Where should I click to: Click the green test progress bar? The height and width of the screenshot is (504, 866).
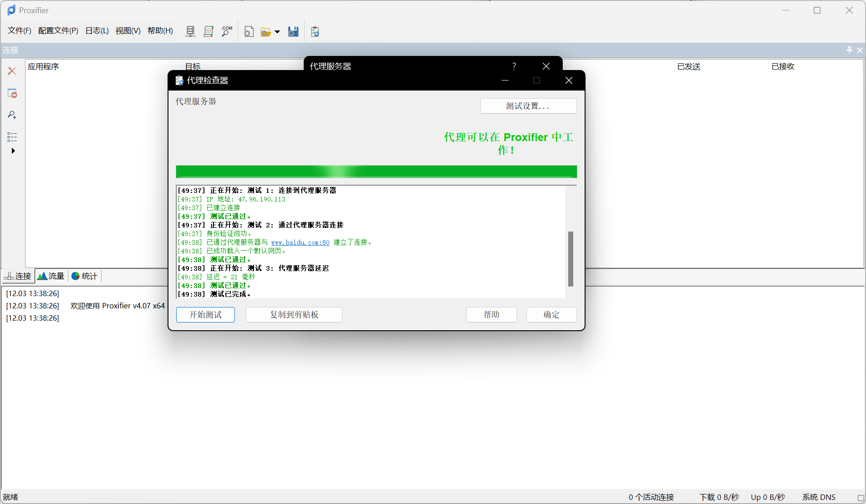point(376,171)
